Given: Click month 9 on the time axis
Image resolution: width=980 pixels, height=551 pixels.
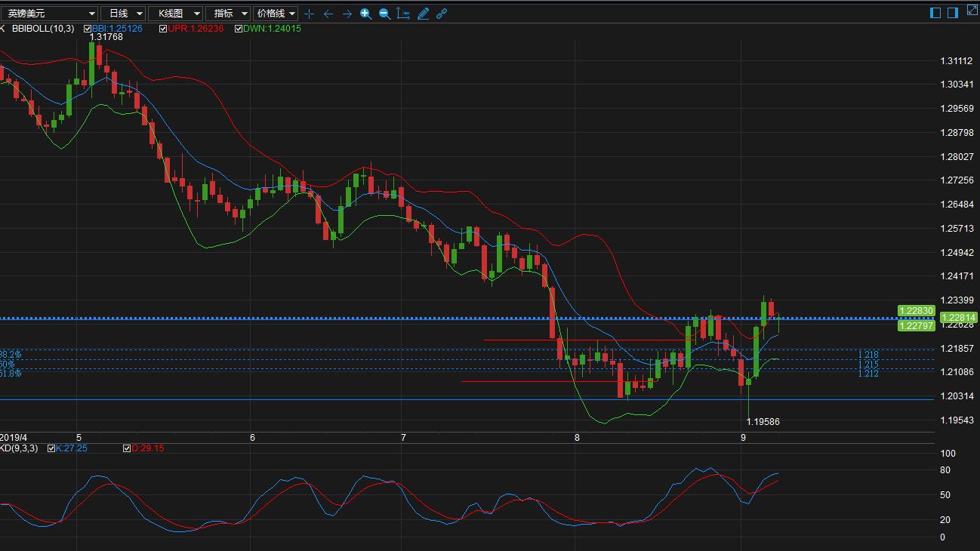Looking at the screenshot, I should (743, 438).
